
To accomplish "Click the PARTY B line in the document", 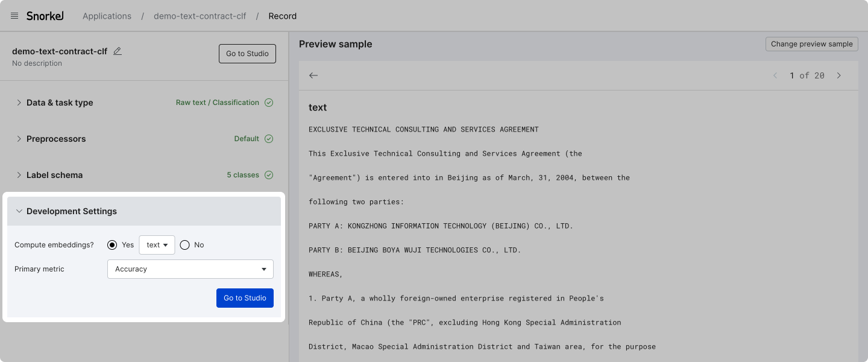I will pyautogui.click(x=415, y=250).
